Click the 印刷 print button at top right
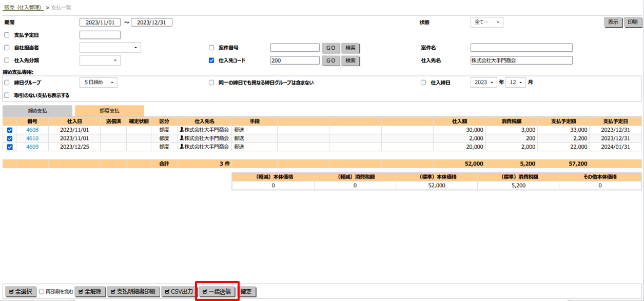This screenshot has width=644, height=301. coord(632,22)
